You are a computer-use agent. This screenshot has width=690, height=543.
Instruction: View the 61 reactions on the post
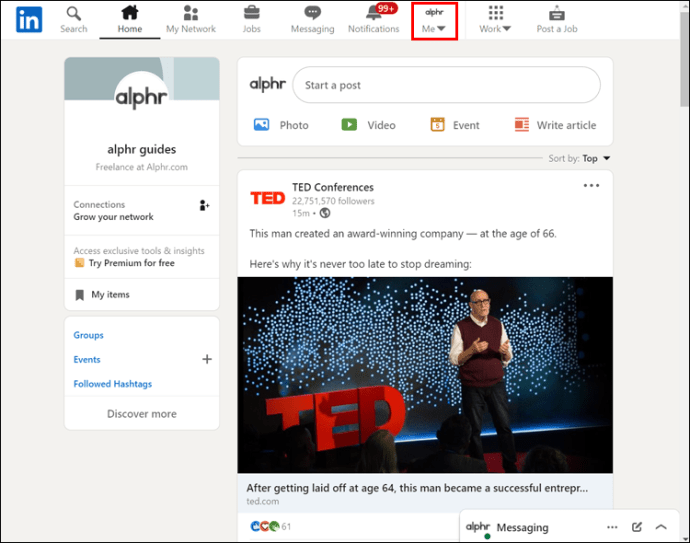click(270, 526)
